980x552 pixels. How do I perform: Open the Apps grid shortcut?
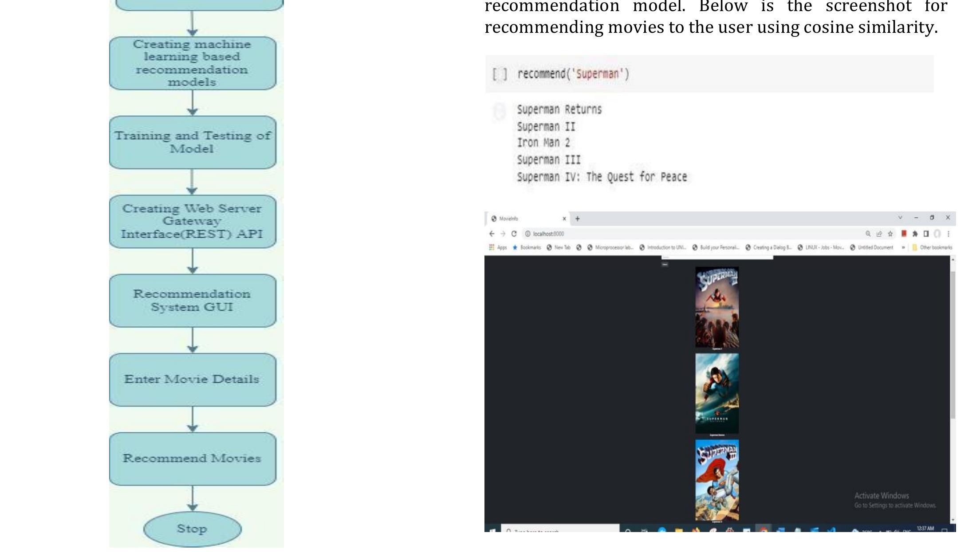(x=498, y=247)
